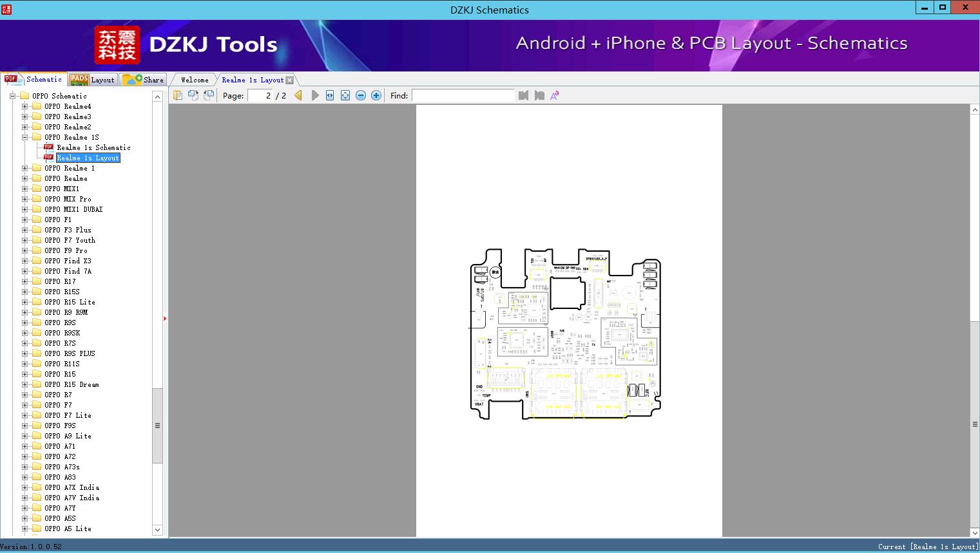Close the Realme 1s Layout tab

click(289, 80)
